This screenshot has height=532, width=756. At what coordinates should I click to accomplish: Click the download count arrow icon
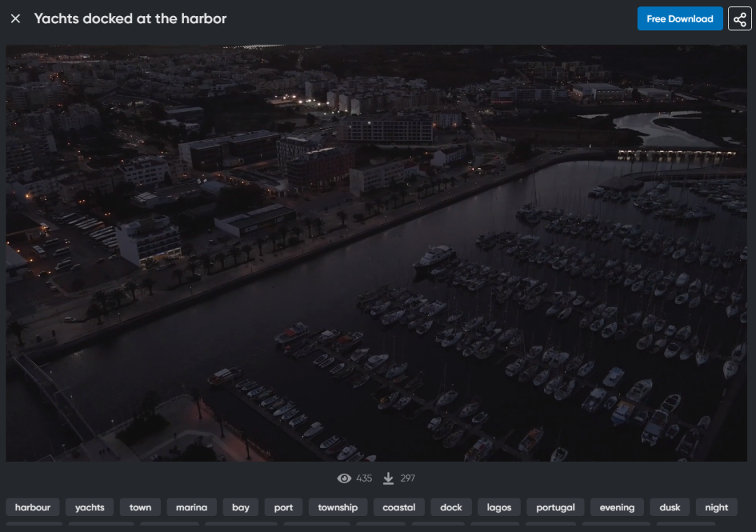tap(388, 479)
